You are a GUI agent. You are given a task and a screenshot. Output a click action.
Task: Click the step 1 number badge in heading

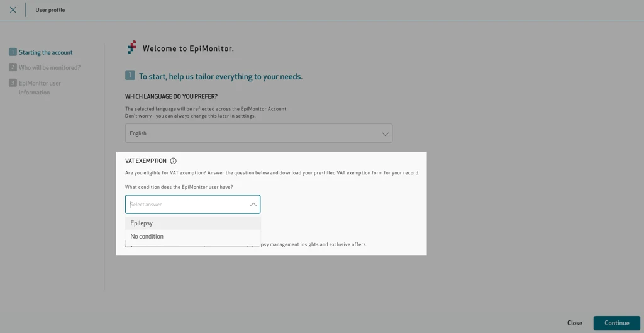point(130,76)
